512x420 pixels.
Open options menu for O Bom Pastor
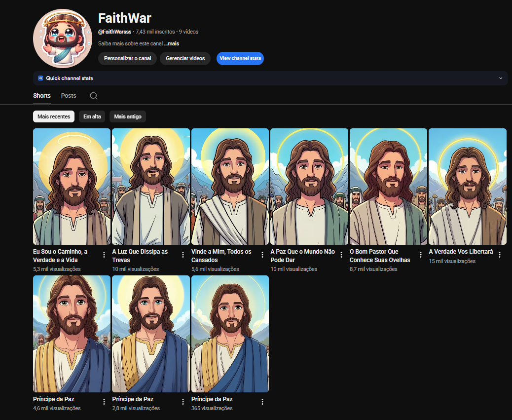(421, 255)
